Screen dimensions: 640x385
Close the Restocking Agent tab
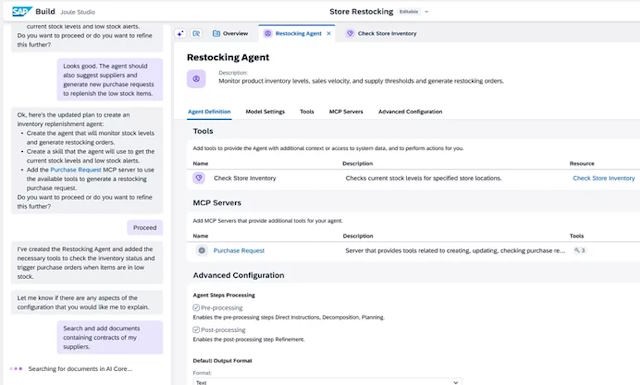pyautogui.click(x=329, y=33)
